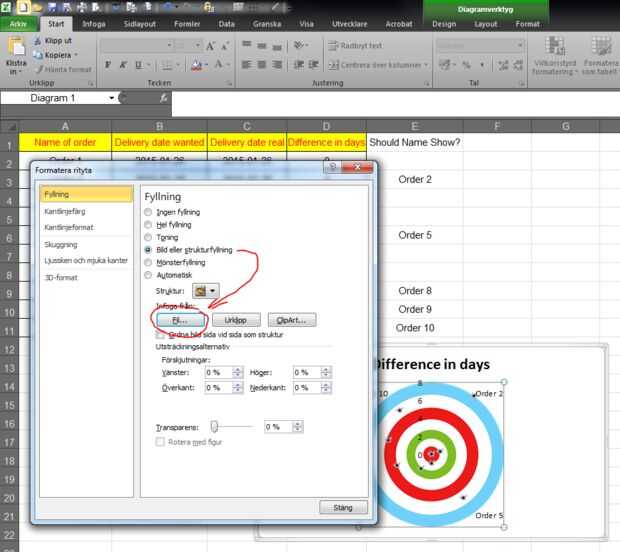This screenshot has height=552, width=620.
Task: Click the text orientation icon
Action: pos(299,45)
